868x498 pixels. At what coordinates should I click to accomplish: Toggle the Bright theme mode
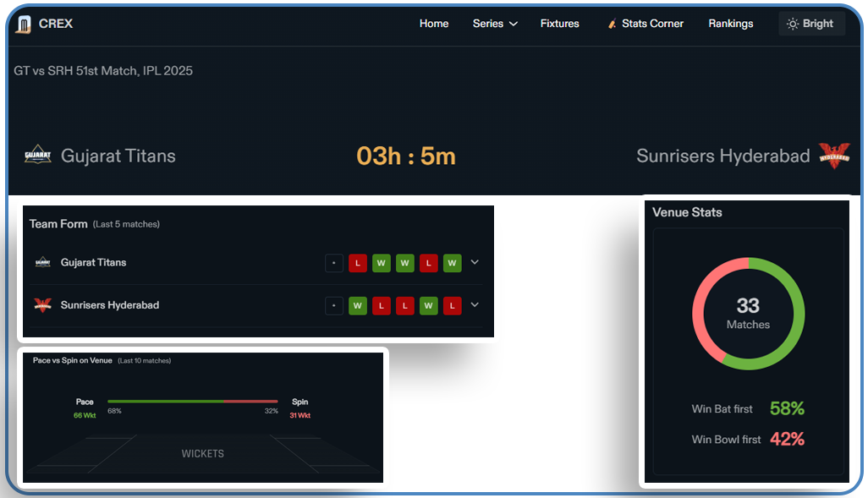810,24
